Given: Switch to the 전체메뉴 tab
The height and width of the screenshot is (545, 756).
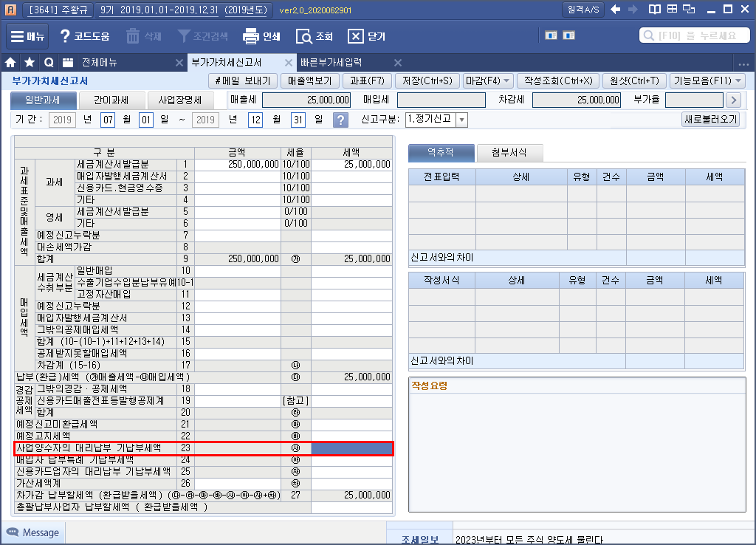Looking at the screenshot, I should pyautogui.click(x=100, y=63).
